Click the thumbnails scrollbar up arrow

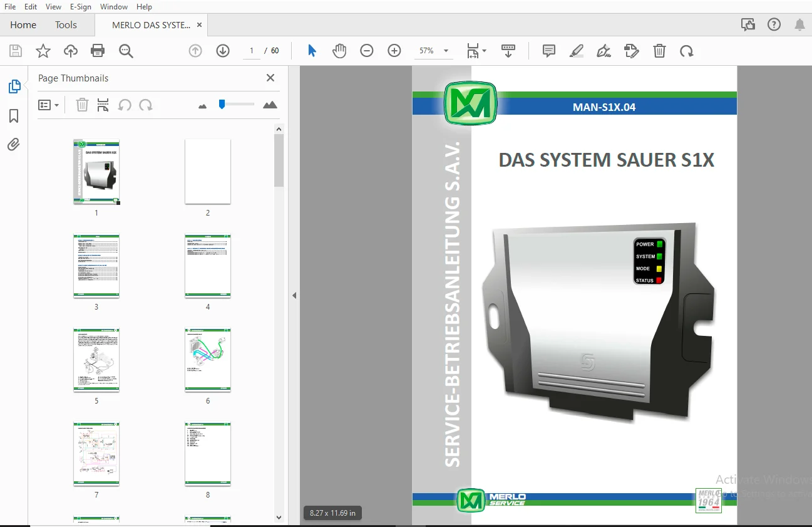coord(279,129)
